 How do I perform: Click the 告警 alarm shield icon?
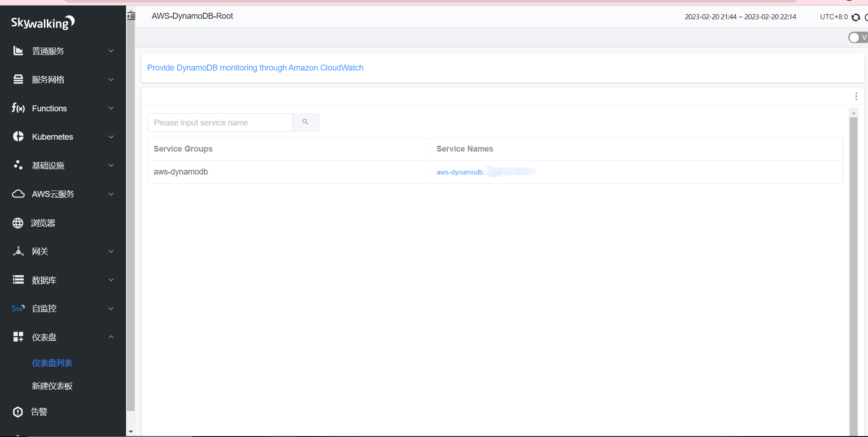(18, 412)
